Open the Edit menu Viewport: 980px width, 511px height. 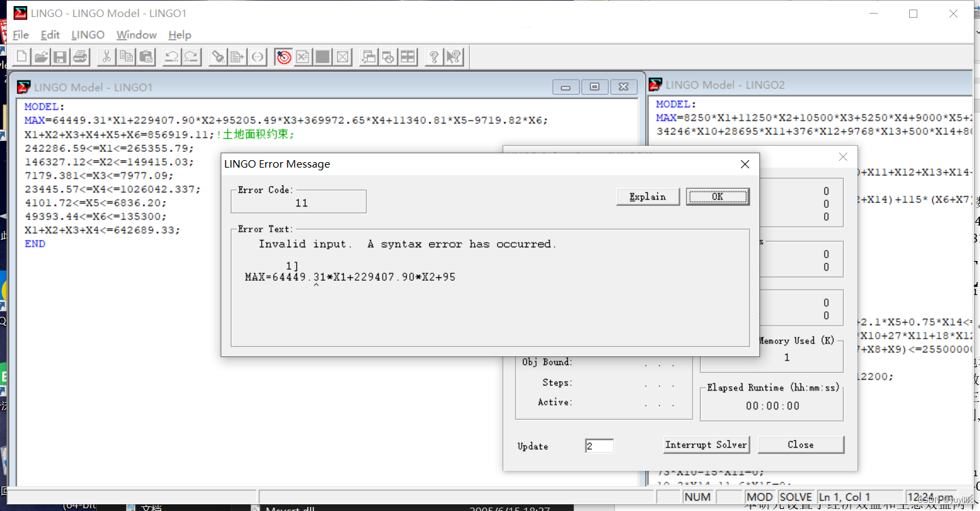(50, 35)
